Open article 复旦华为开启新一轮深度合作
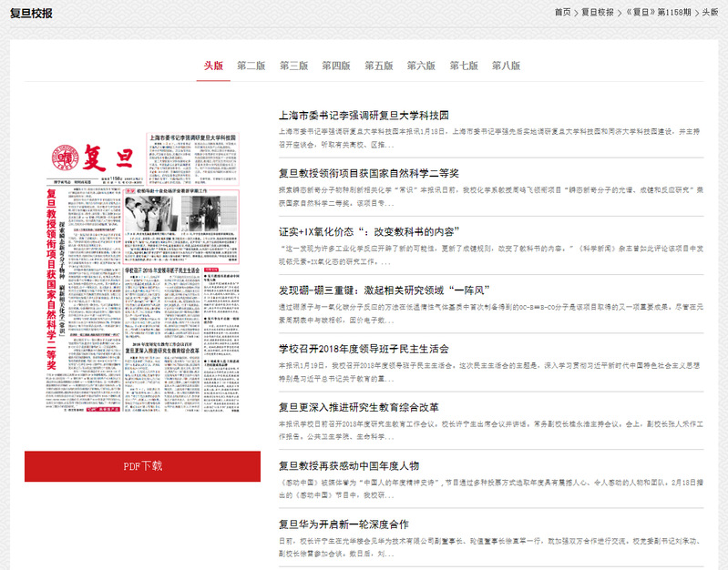This screenshot has height=570, width=728. 343,524
